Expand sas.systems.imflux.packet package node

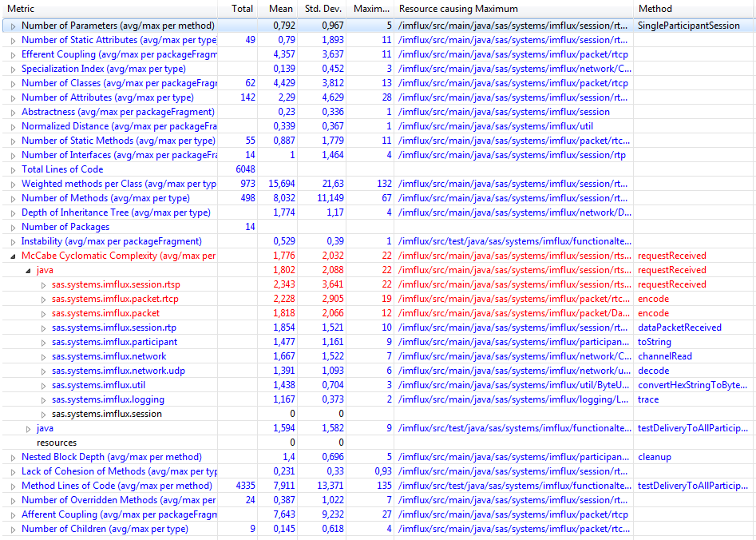(x=43, y=314)
